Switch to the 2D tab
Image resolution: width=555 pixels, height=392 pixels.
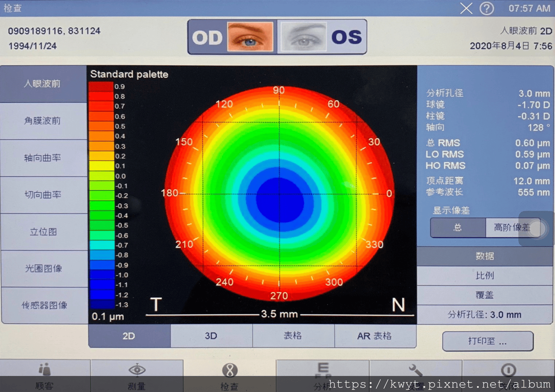click(129, 336)
